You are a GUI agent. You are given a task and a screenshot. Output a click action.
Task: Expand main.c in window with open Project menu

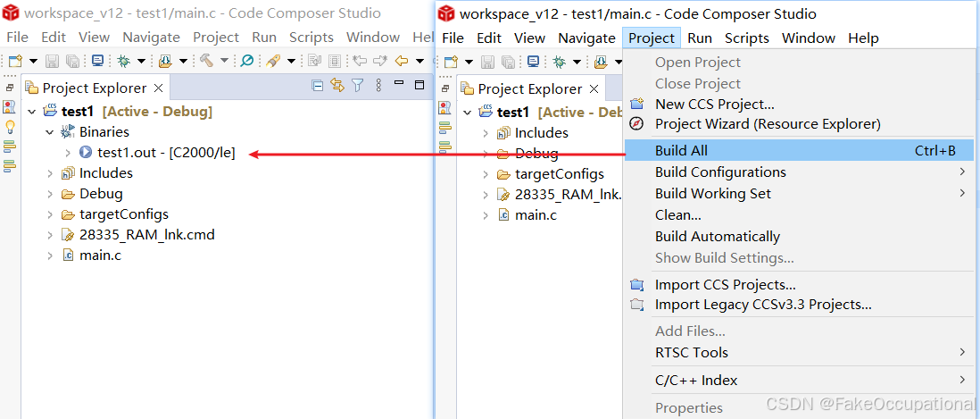(x=486, y=215)
